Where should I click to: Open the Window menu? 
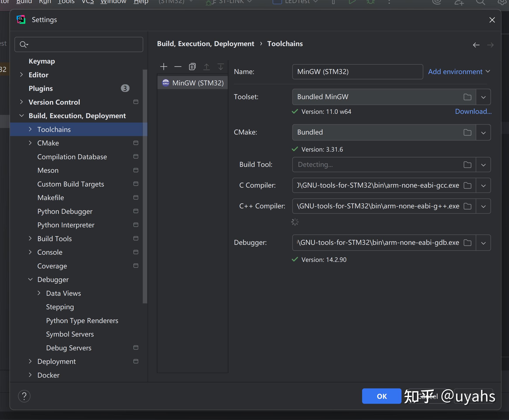113,2
